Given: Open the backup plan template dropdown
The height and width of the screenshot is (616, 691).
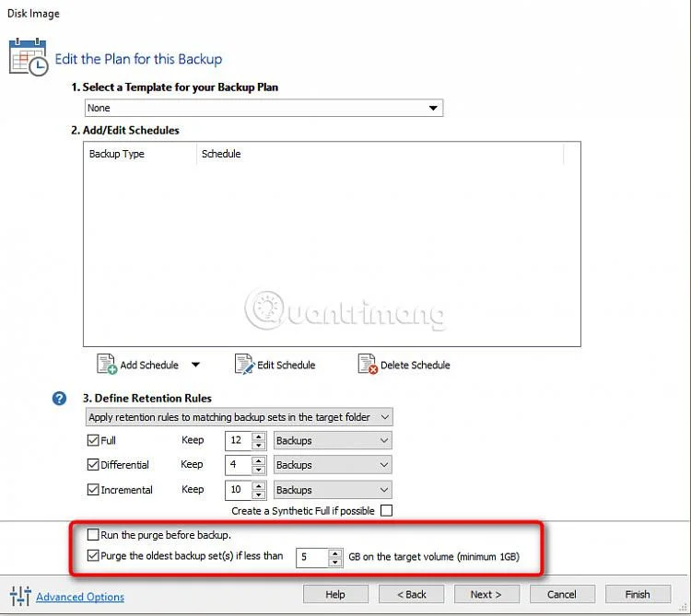Looking at the screenshot, I should click(x=264, y=108).
